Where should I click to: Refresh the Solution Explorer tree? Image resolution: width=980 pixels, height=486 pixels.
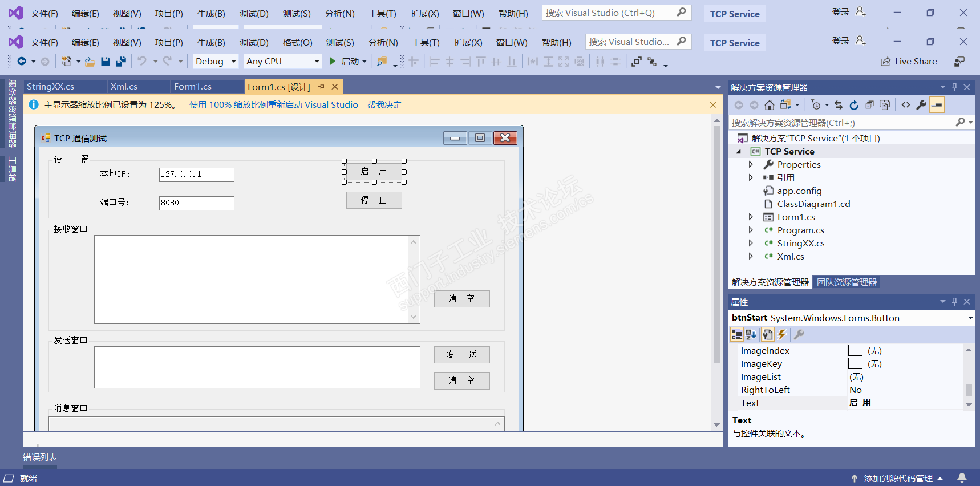click(x=854, y=105)
